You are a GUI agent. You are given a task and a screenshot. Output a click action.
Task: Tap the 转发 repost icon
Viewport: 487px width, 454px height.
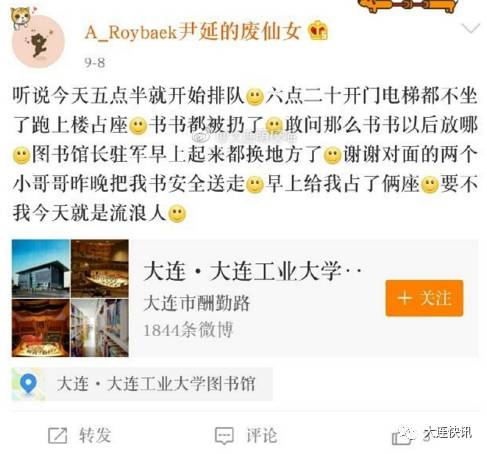point(58,435)
